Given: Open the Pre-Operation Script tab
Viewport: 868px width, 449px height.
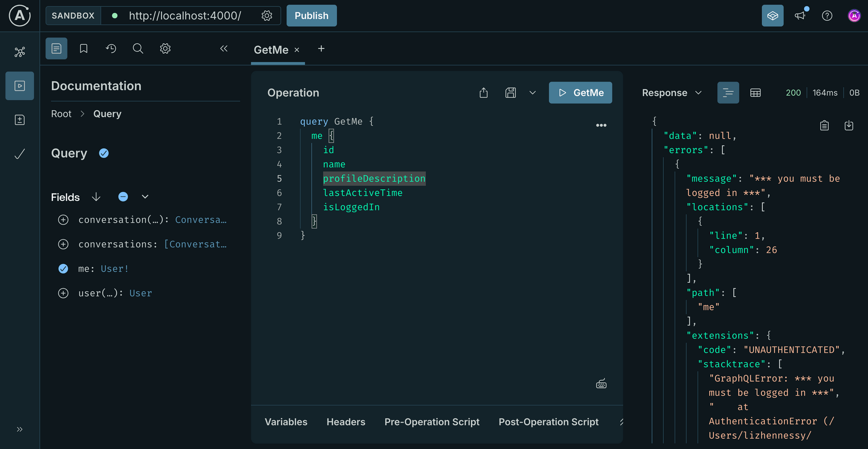Looking at the screenshot, I should tap(432, 422).
